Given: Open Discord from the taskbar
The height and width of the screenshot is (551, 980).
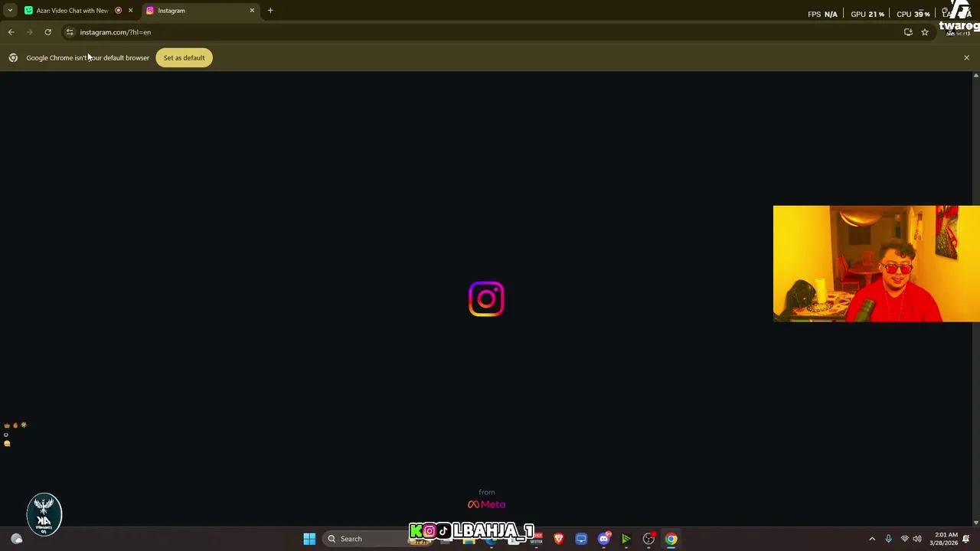Looking at the screenshot, I should click(x=603, y=539).
